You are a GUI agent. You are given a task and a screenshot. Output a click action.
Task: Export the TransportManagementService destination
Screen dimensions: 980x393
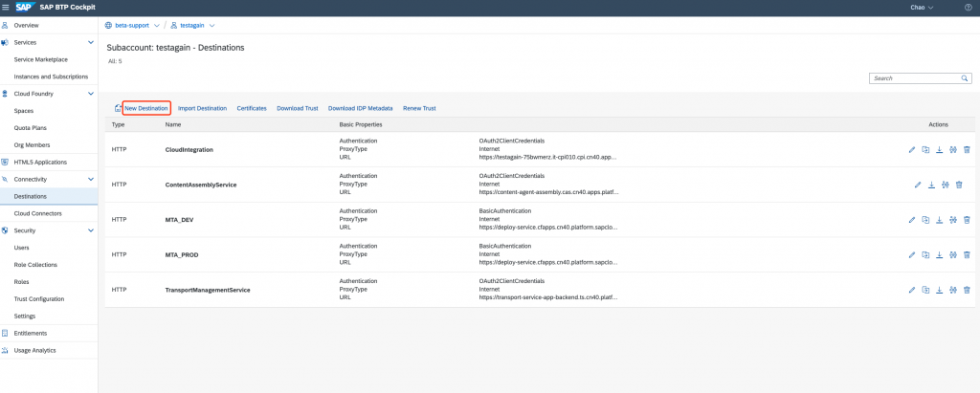click(940, 290)
